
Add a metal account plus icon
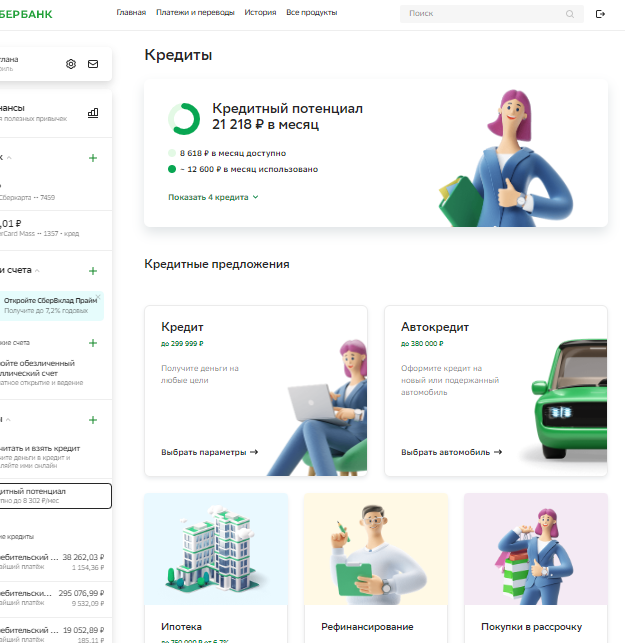93,343
